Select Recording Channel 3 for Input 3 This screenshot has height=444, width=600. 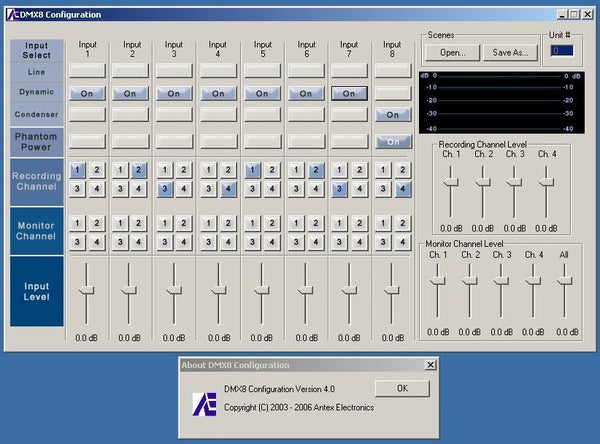(x=164, y=188)
